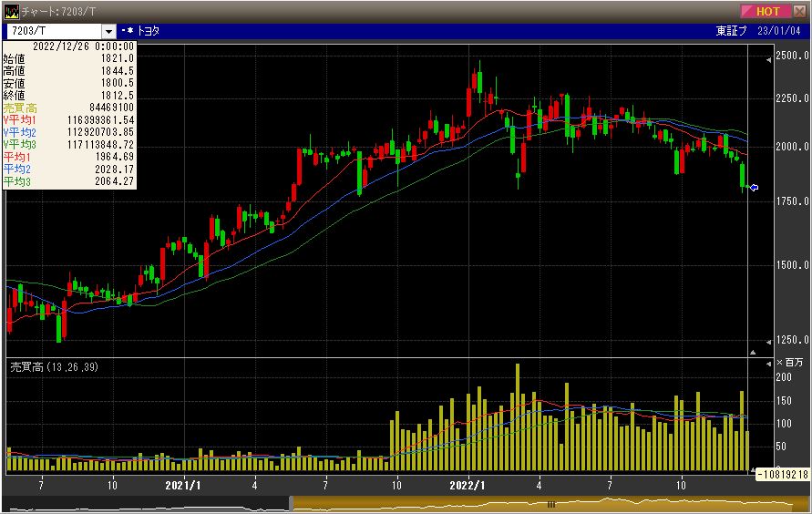
Task: Click the left edge handle of range slider
Action: tap(292, 503)
